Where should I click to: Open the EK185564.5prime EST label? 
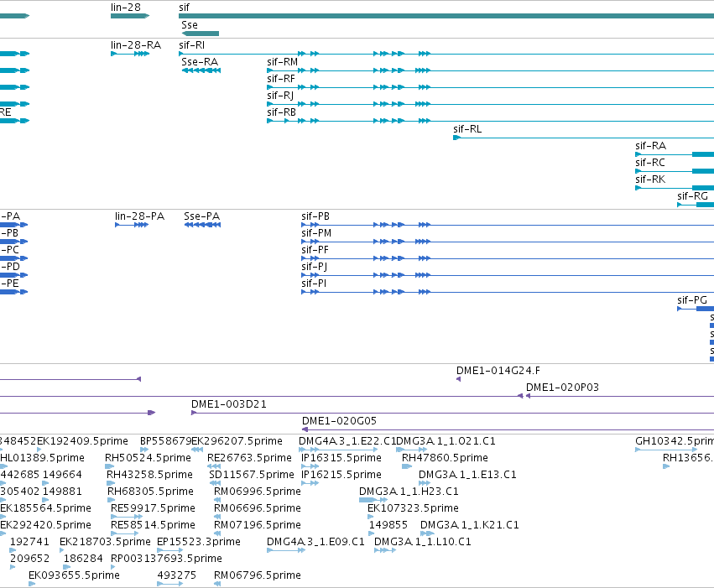(x=45, y=508)
